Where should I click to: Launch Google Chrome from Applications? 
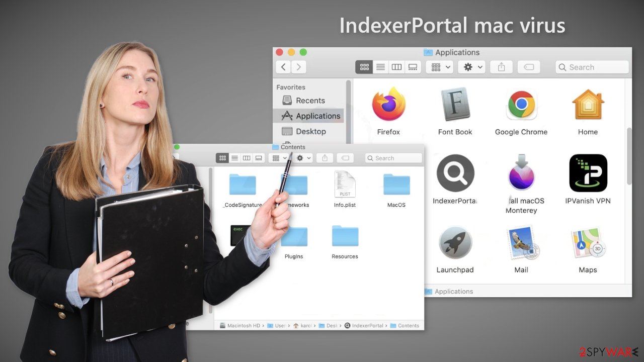coord(521,105)
